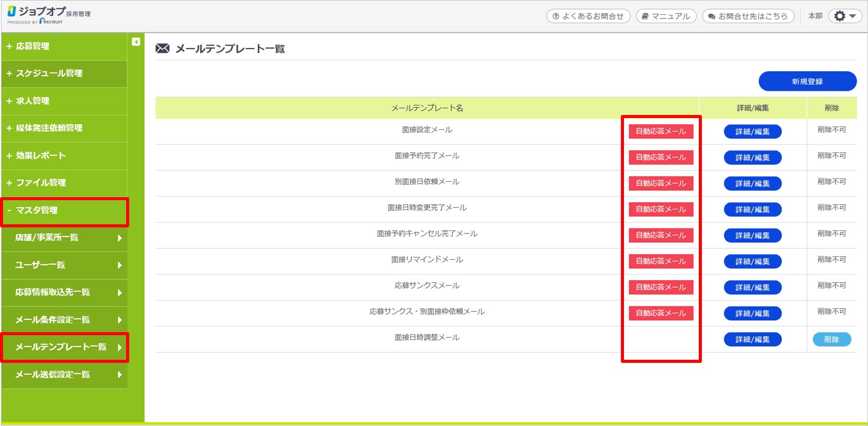Delete the 面接日時調整メール template
The image size is (868, 426).
click(831, 340)
